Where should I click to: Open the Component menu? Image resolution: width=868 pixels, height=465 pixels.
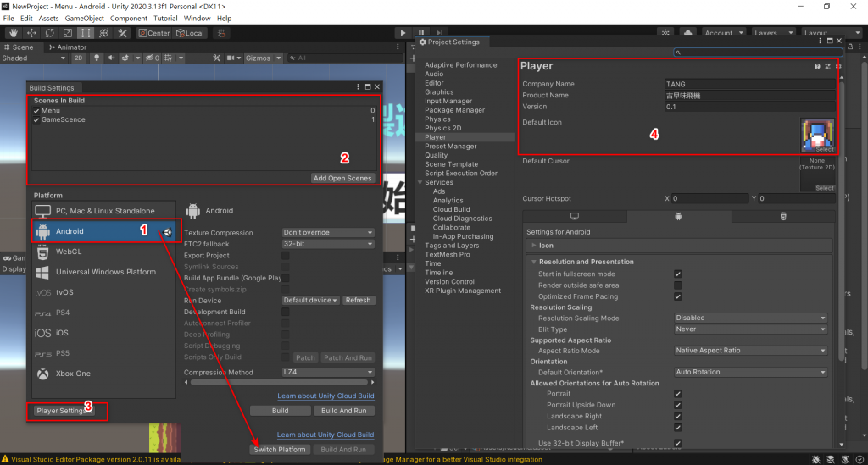tap(129, 19)
